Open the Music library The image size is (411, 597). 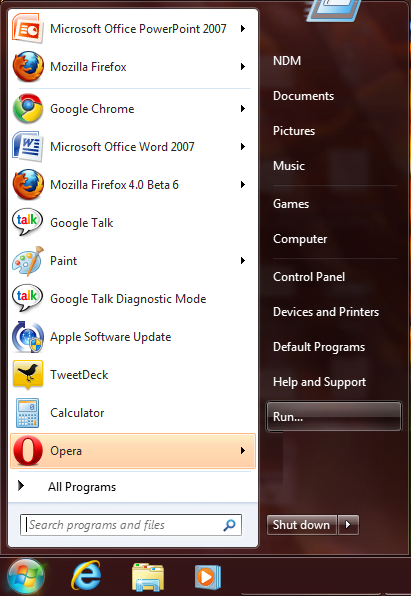tap(289, 166)
